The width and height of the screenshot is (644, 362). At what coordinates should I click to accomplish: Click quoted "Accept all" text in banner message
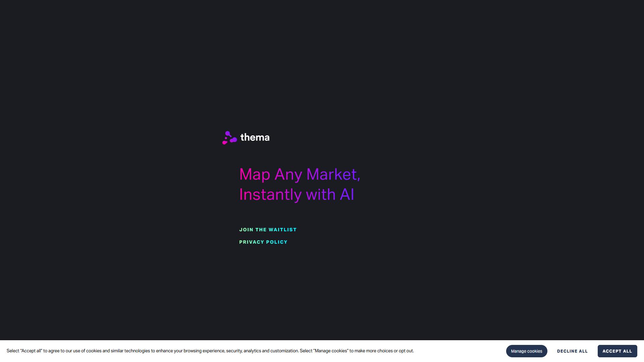click(x=31, y=351)
